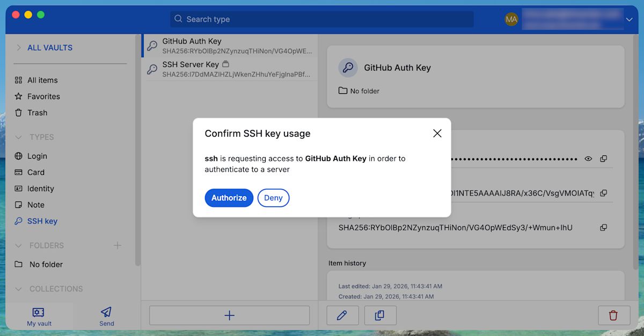Screen dimensions: 644x336
Task: Deny access to GitHub Auth Key
Action: click(x=273, y=198)
